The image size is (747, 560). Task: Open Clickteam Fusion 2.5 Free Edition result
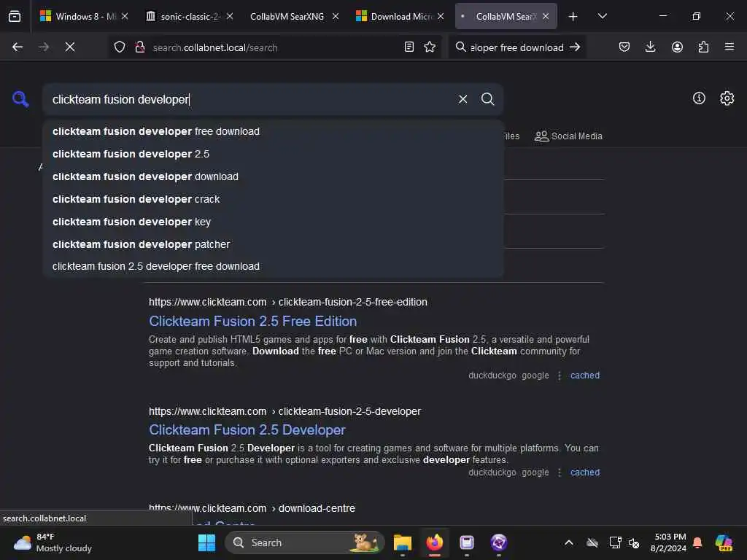[x=252, y=321]
